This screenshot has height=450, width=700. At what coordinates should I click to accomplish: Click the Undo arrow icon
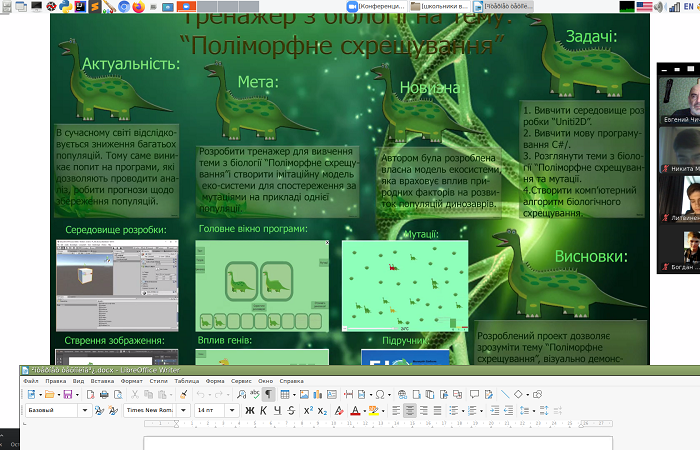(x=201, y=395)
